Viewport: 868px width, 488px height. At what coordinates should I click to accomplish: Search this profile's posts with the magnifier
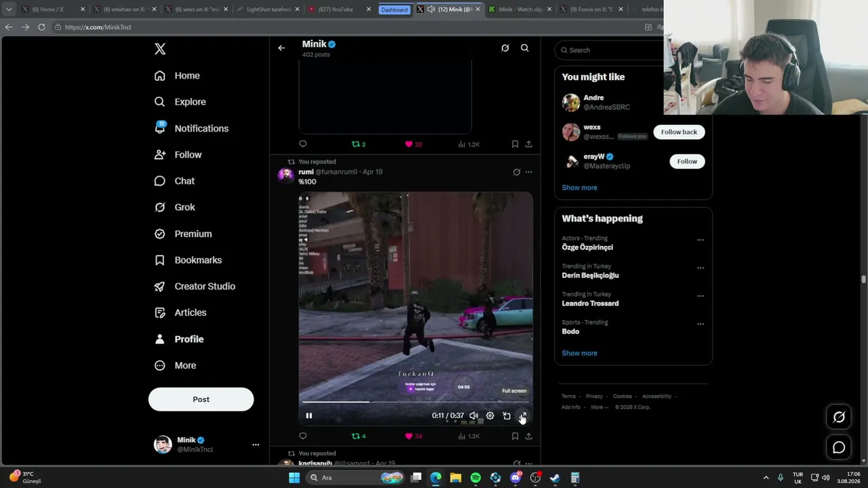point(525,48)
